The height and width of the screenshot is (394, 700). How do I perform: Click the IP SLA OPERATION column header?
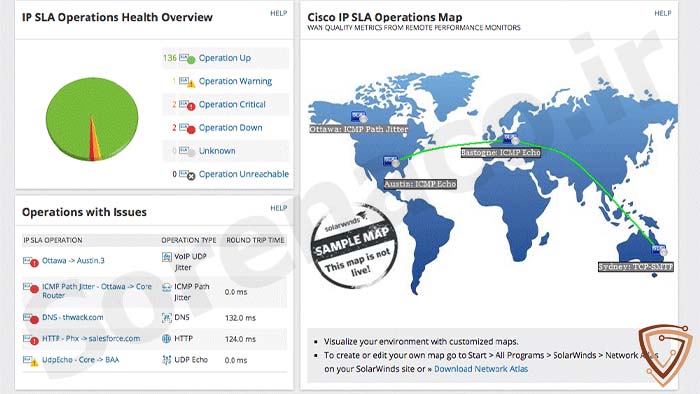pyautogui.click(x=53, y=240)
